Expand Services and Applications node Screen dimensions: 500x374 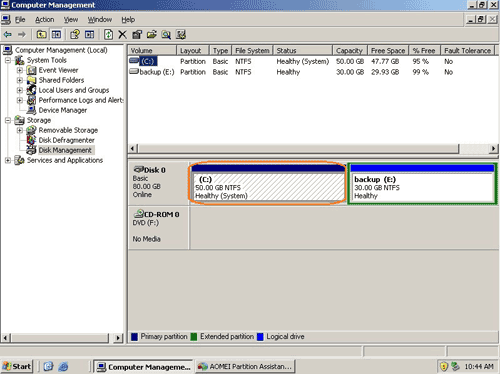[8, 160]
